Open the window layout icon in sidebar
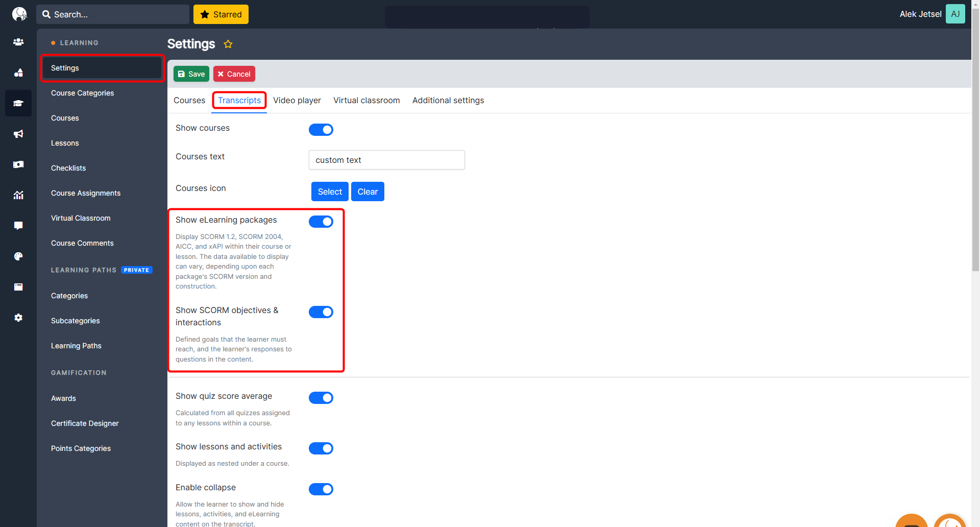980x527 pixels. coord(18,287)
